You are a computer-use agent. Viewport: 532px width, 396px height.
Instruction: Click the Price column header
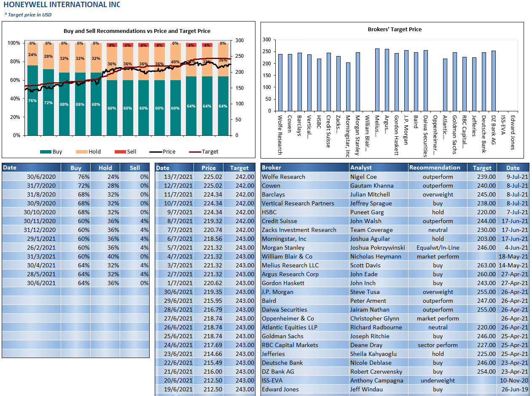point(208,168)
